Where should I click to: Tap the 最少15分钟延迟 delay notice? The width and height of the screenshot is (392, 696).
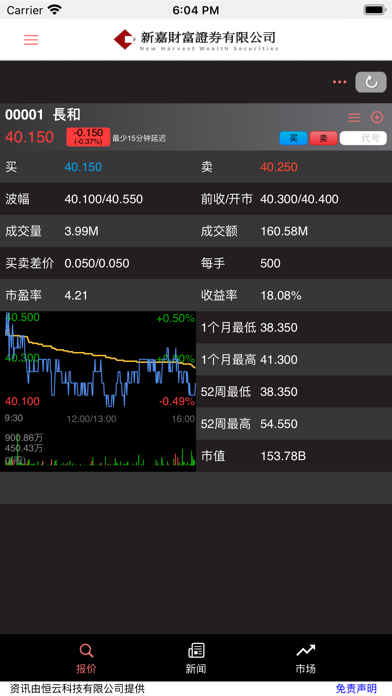(x=139, y=138)
